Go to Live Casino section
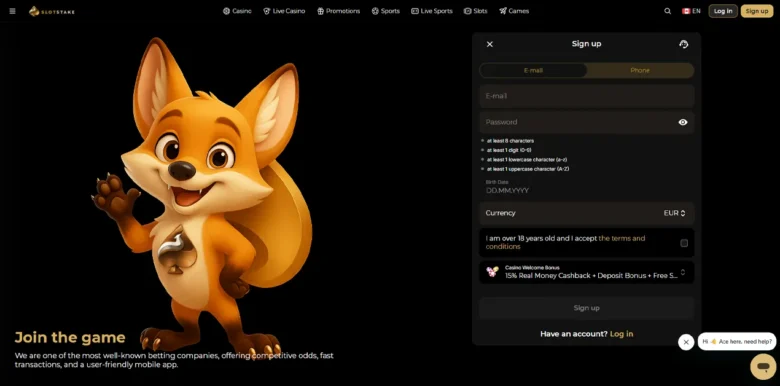 [x=284, y=11]
